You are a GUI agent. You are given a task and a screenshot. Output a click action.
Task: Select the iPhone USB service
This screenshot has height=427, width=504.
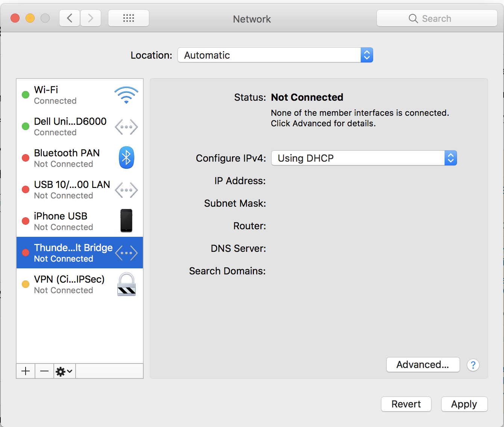pos(80,221)
